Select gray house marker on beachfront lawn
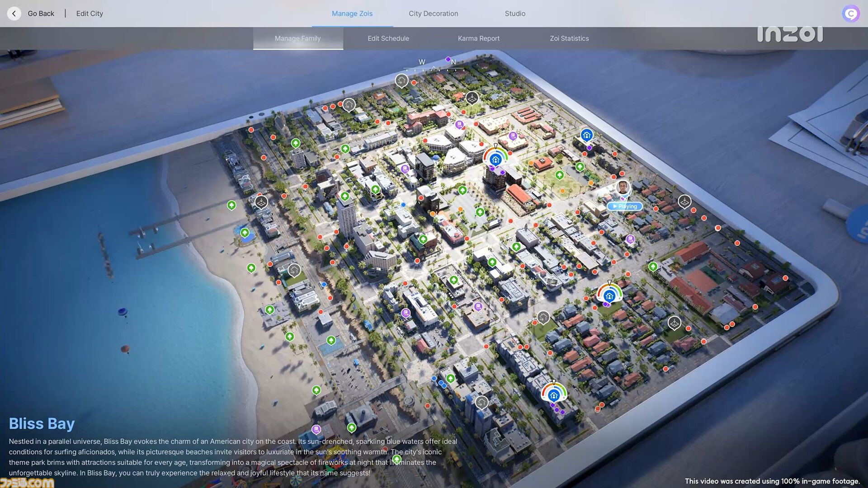Screen dimensions: 868x488 click(x=294, y=270)
